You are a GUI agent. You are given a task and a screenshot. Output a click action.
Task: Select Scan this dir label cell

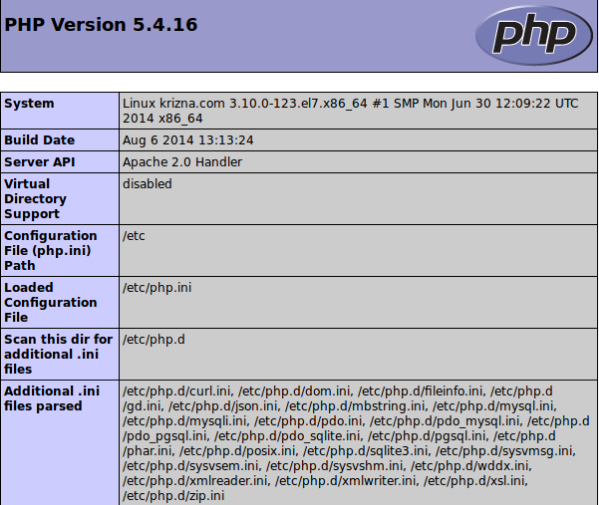[x=60, y=354]
